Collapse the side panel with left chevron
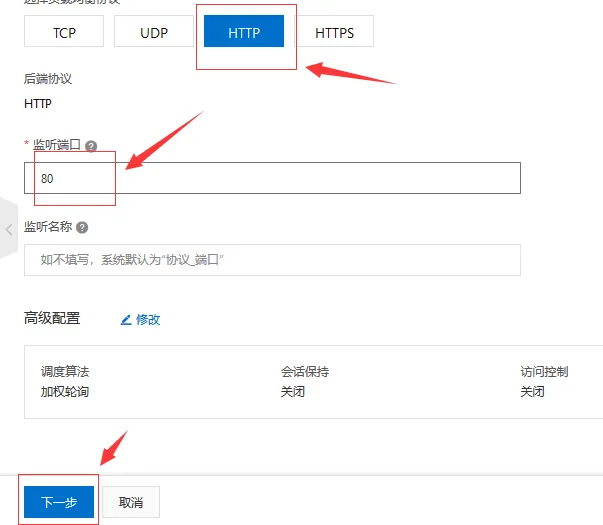Screen dimensions: 603x525 [x=9, y=229]
